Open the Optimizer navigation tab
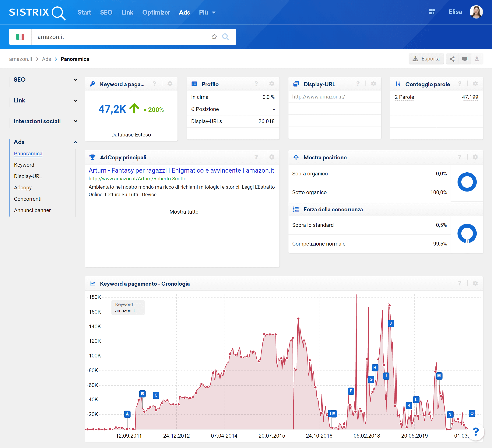 click(156, 12)
